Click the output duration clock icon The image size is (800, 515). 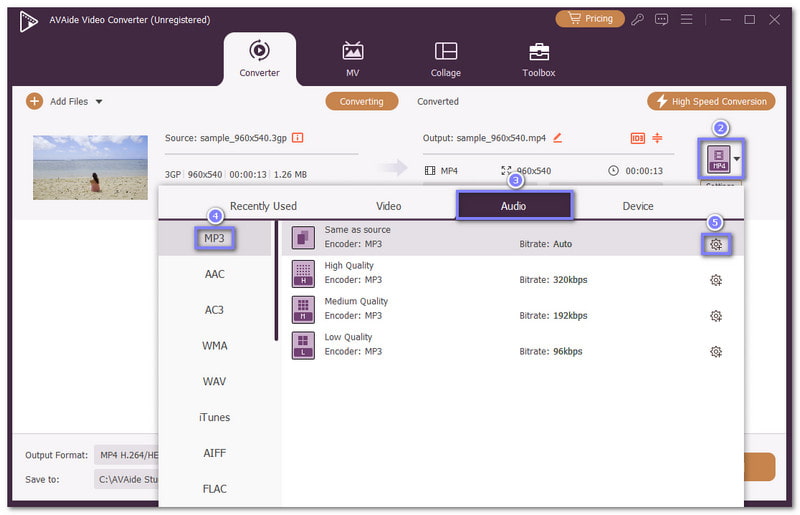613,170
